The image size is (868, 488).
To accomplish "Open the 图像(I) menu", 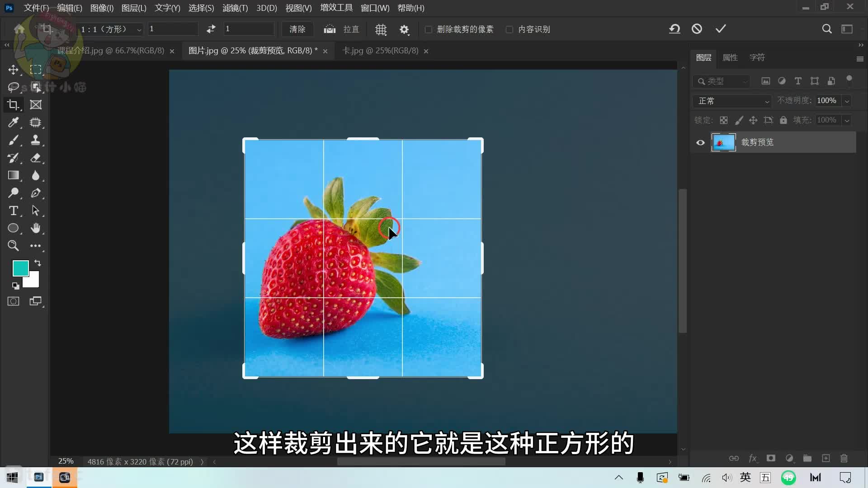I will pyautogui.click(x=102, y=8).
